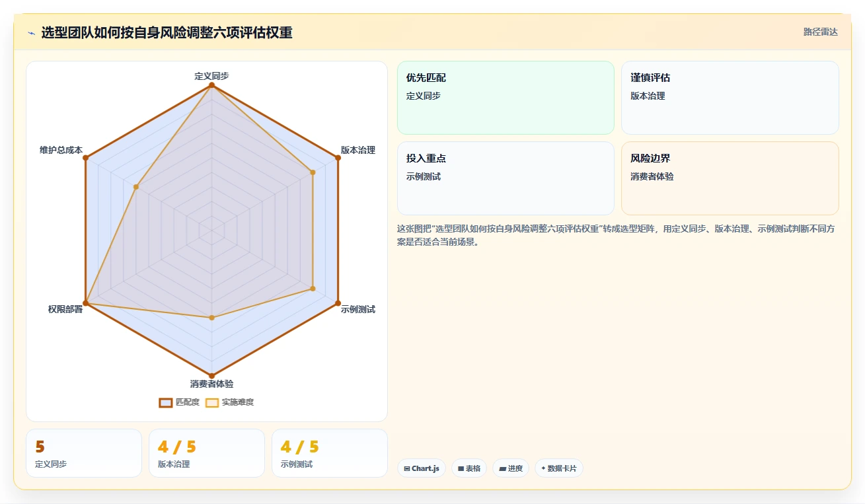This screenshot has height=504, width=865.
Task: Click the 版本治理 axis label on the radar
Action: click(x=358, y=150)
